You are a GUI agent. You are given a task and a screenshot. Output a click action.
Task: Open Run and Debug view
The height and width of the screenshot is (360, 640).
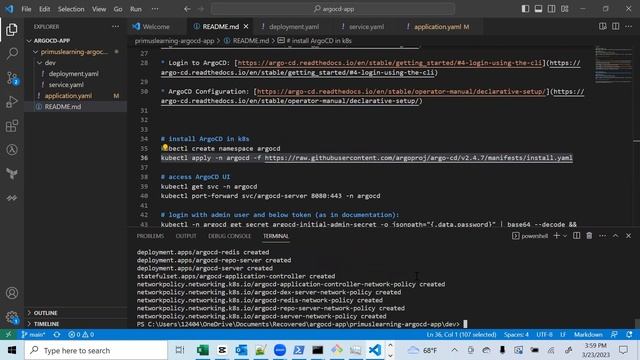tap(12, 102)
